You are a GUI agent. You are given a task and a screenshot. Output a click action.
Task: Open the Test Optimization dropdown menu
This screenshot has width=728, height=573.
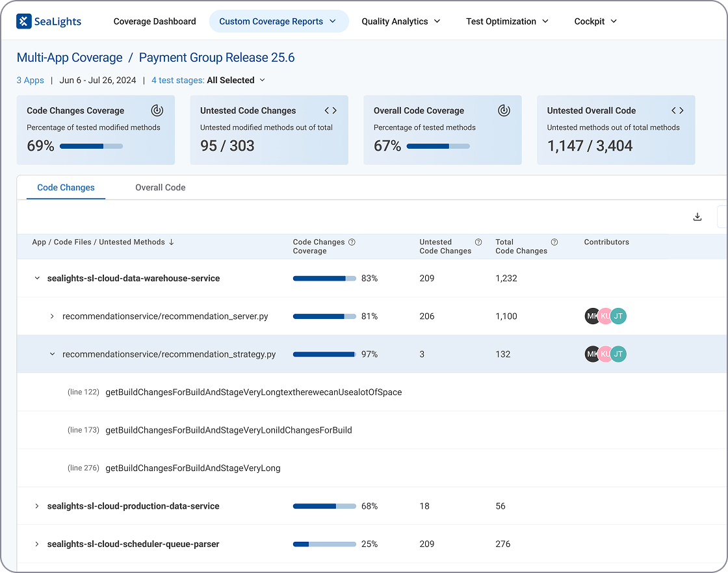507,21
